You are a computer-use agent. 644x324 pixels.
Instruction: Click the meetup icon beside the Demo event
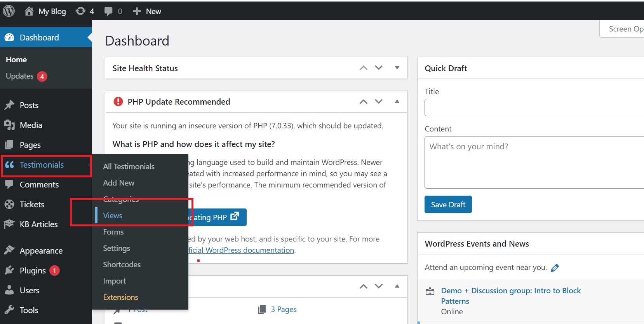430,291
